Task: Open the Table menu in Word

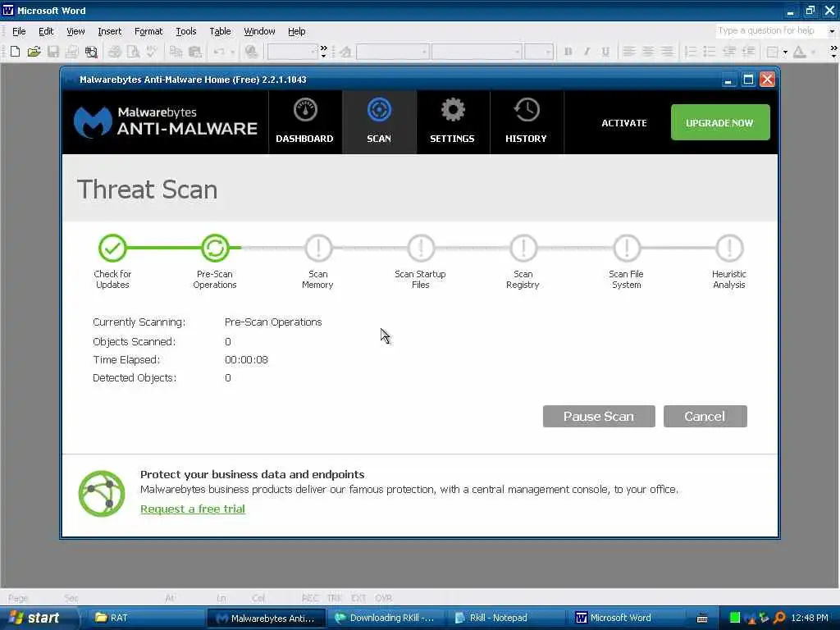Action: click(x=220, y=31)
